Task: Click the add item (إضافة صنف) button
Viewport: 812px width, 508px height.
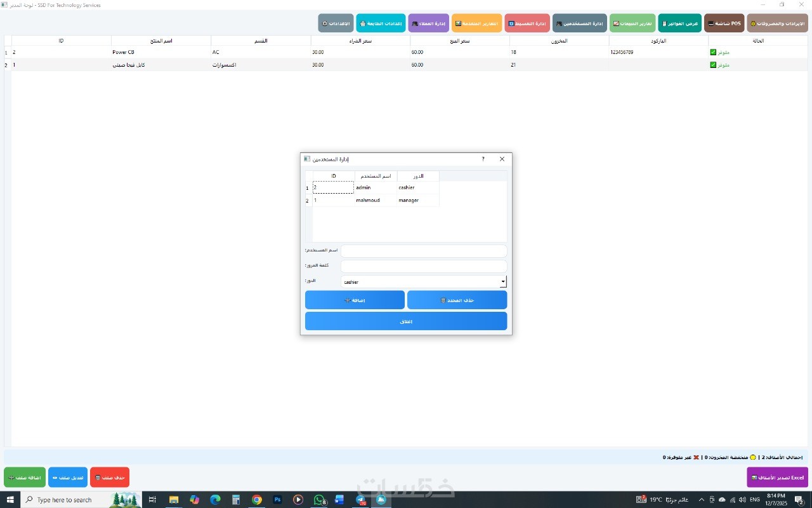Action: [25, 478]
